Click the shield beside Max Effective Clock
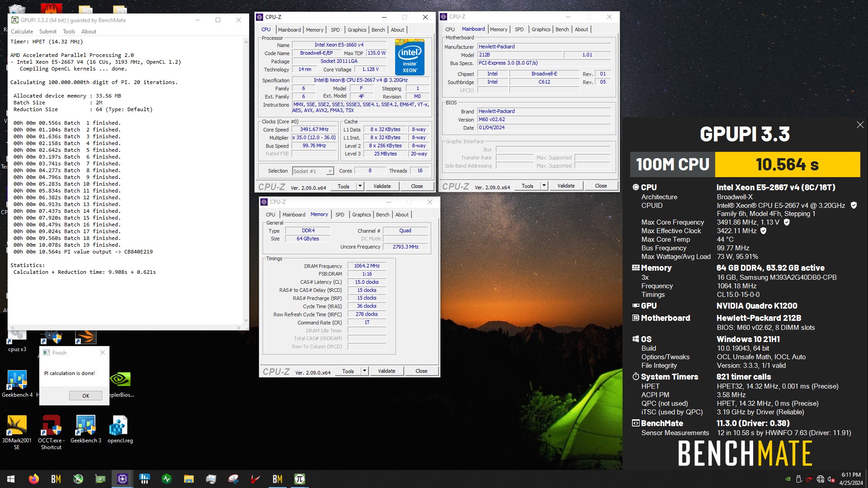Screen dimensions: 868x488 coord(764,230)
